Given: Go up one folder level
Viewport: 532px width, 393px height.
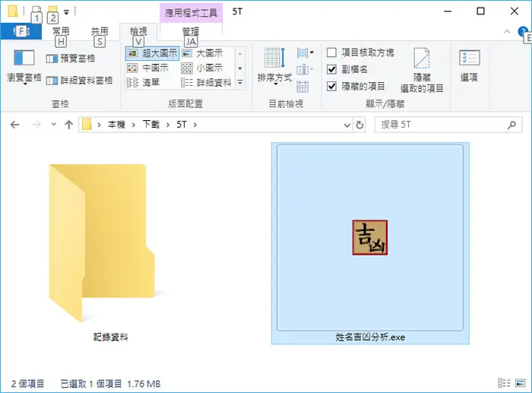Looking at the screenshot, I should [69, 125].
